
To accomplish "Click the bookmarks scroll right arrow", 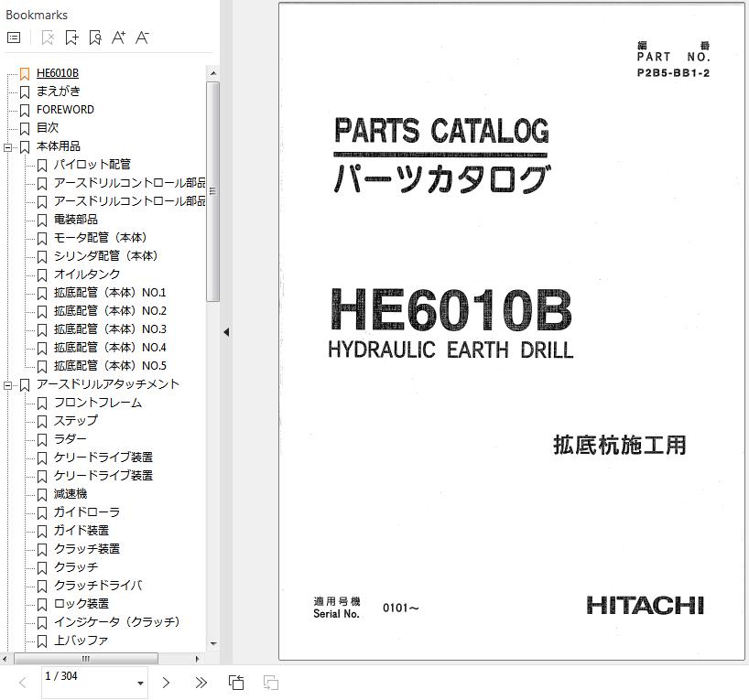I will [x=197, y=659].
